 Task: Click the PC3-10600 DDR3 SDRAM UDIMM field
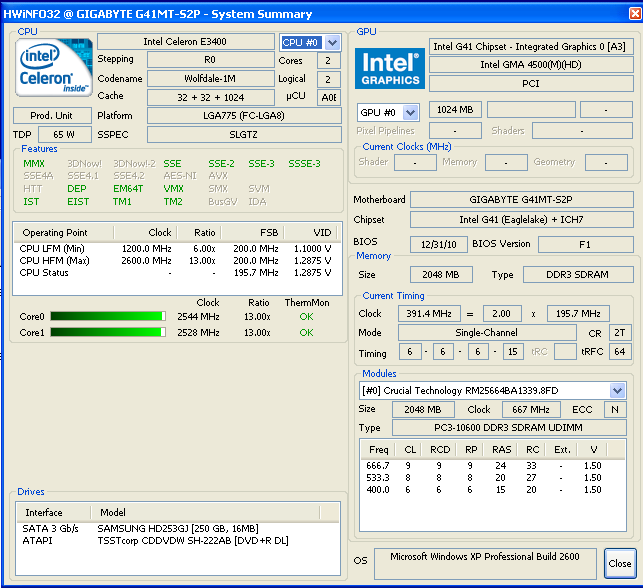[509, 428]
